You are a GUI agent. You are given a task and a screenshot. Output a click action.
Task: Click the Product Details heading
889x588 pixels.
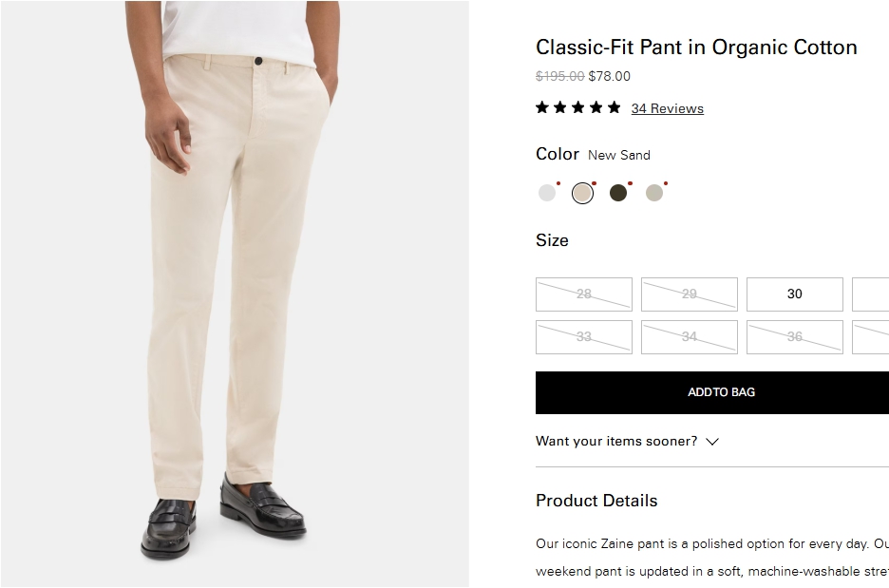point(596,501)
